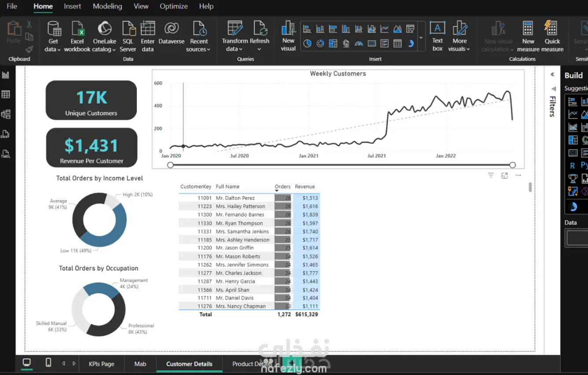This screenshot has height=375, width=588.
Task: Click right handle of Weekly Customers date slider
Action: (x=512, y=165)
